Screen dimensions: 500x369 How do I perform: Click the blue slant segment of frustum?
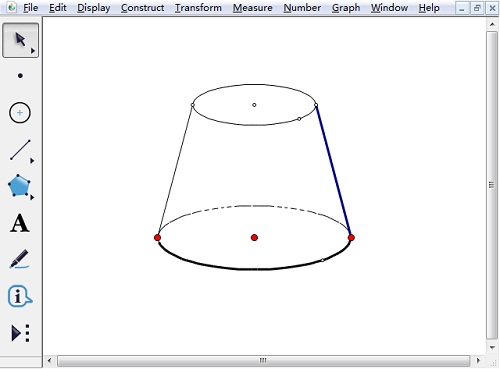pos(333,171)
